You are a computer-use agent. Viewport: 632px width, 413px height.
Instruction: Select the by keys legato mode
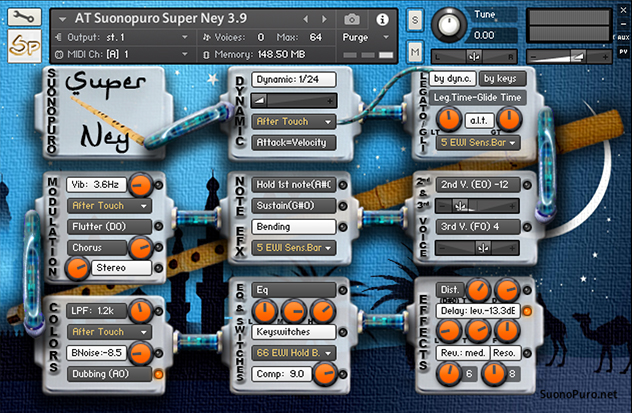(x=502, y=79)
